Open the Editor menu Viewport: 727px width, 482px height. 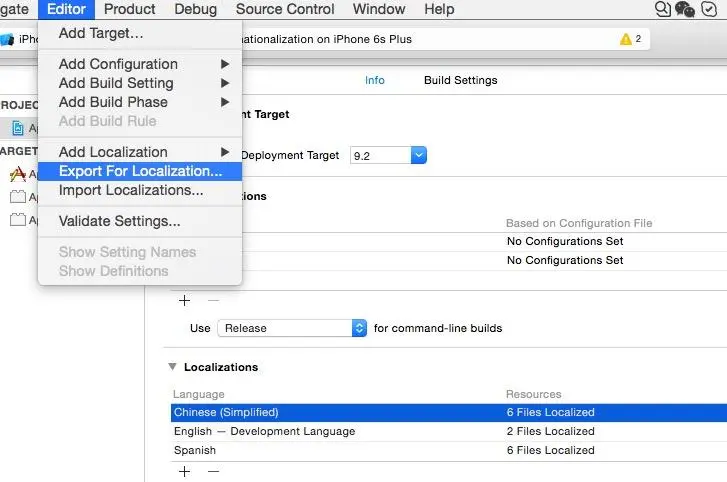tap(66, 9)
